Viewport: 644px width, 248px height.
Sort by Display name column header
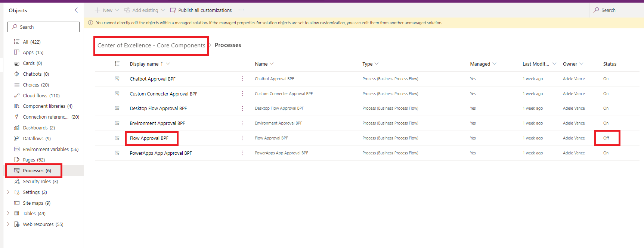[144, 64]
